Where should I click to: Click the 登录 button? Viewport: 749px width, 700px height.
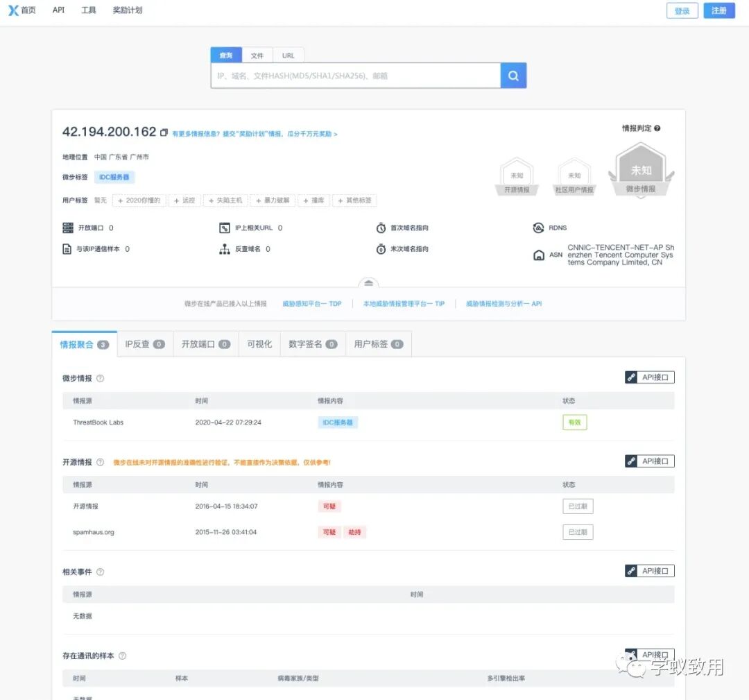(682, 10)
